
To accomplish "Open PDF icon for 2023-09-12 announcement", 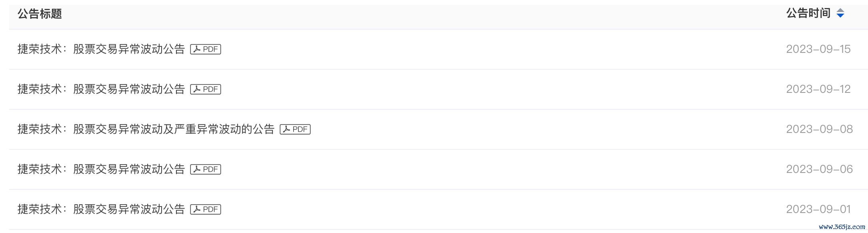I will click(206, 89).
